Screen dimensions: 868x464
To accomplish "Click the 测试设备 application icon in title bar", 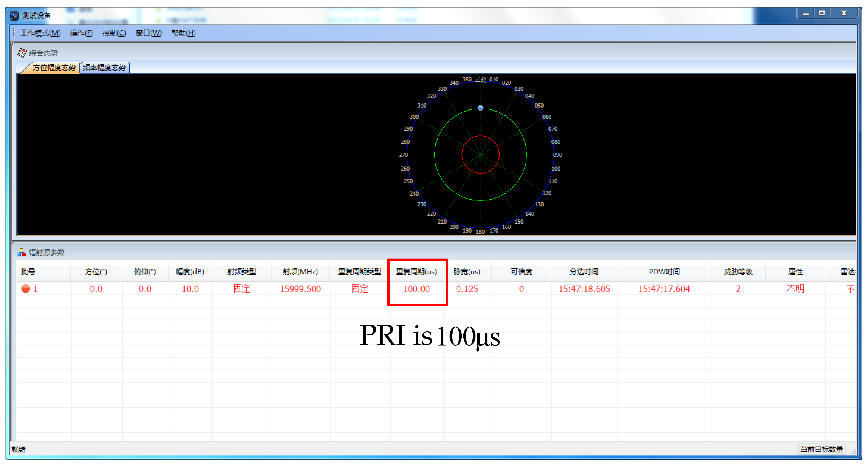I will click(x=15, y=16).
